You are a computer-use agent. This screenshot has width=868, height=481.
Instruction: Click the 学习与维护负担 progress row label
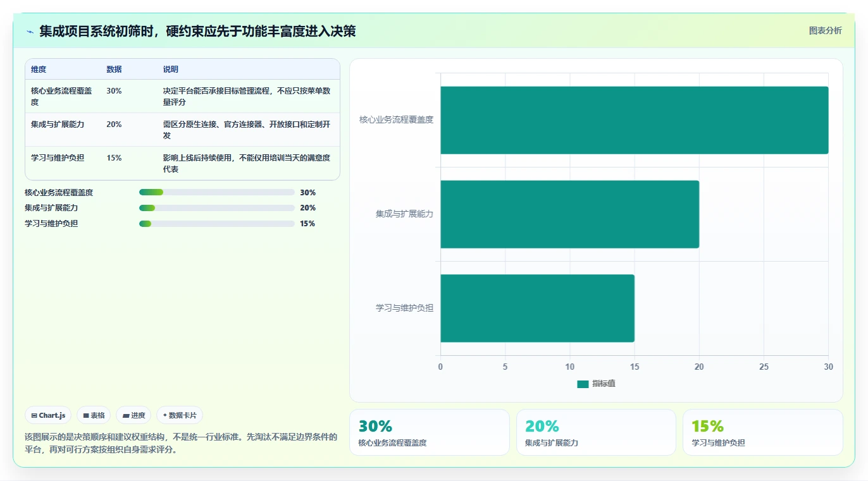tap(51, 224)
